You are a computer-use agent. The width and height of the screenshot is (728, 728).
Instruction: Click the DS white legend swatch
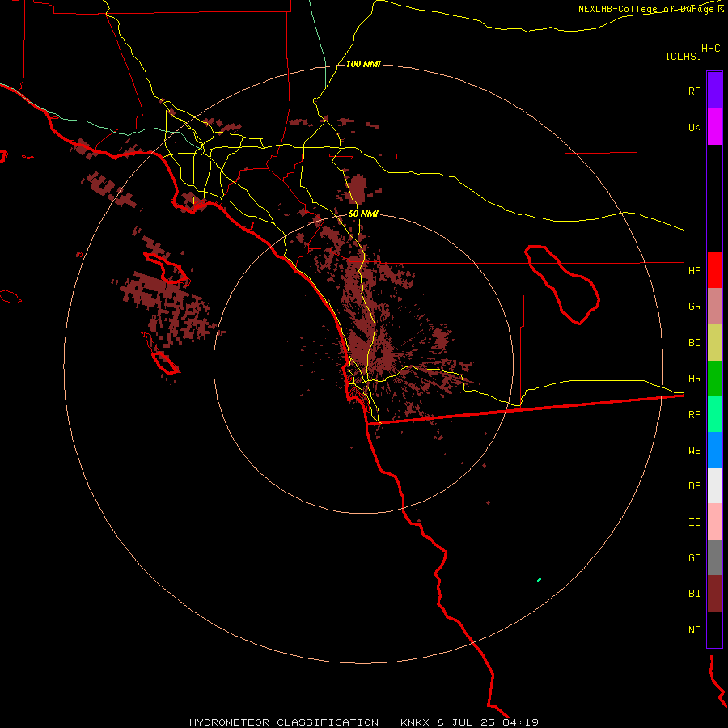pos(714,485)
